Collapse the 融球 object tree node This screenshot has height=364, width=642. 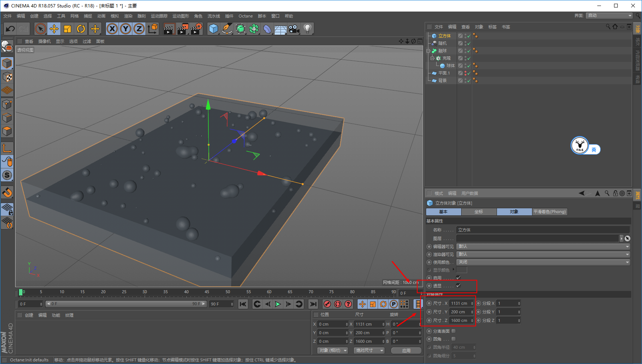429,51
